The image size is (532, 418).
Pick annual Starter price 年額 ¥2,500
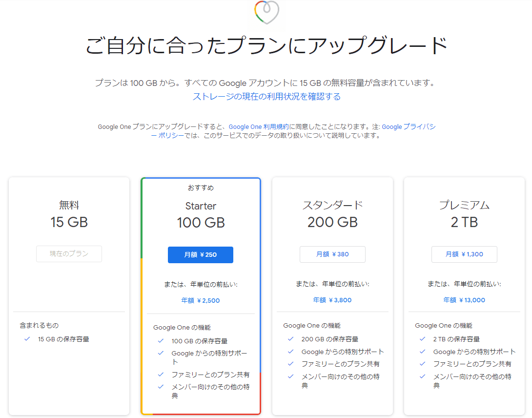(201, 300)
